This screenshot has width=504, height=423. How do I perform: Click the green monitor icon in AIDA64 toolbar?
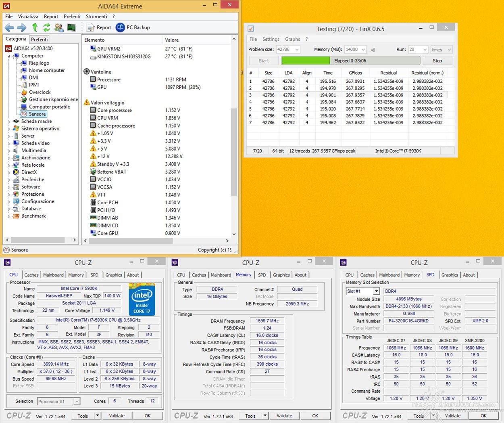pos(71,27)
